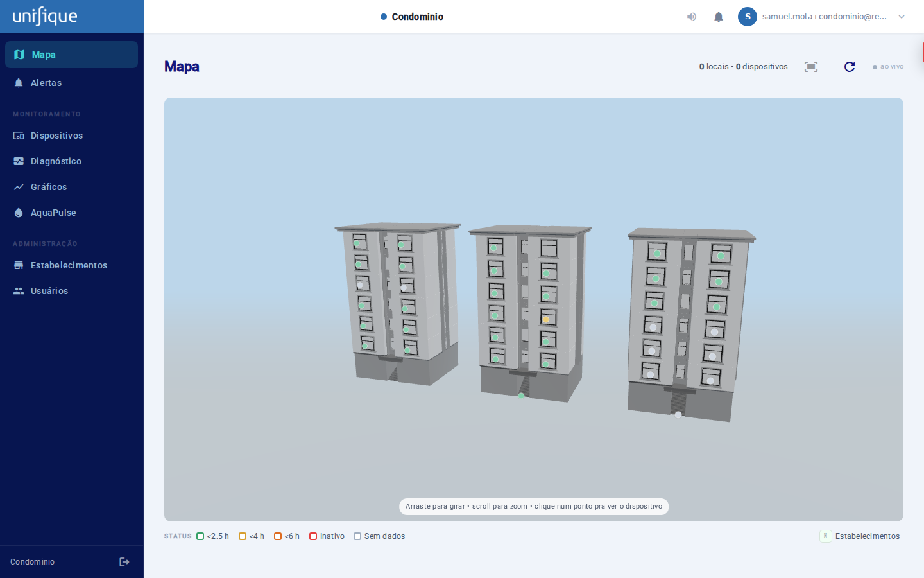Open notifications with the header bell icon
924x578 pixels.
tap(719, 17)
